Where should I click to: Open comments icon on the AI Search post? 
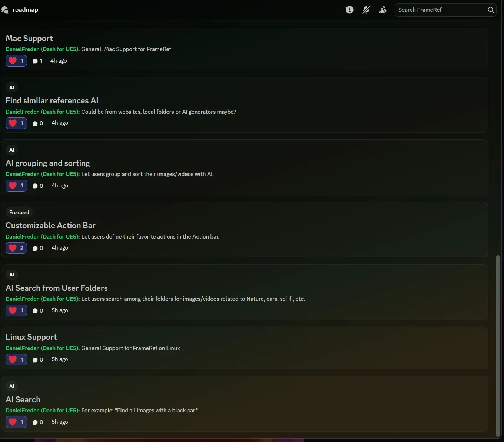pyautogui.click(x=35, y=422)
